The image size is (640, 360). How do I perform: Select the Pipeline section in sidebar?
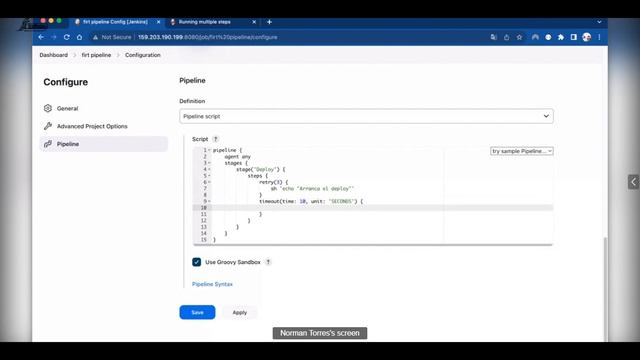point(104,144)
